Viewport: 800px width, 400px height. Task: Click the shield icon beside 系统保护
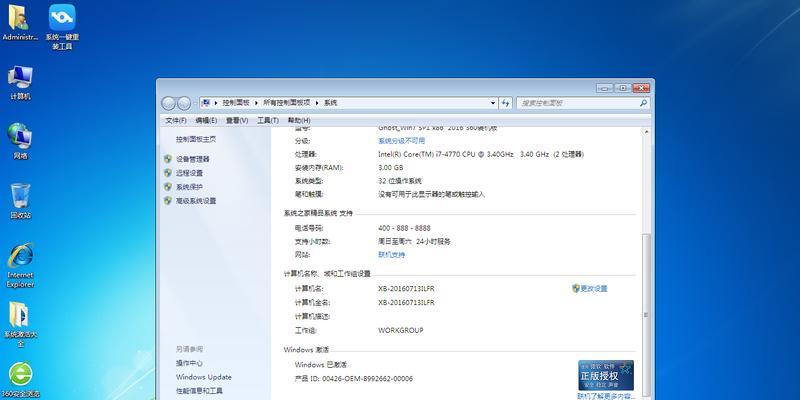(168, 187)
